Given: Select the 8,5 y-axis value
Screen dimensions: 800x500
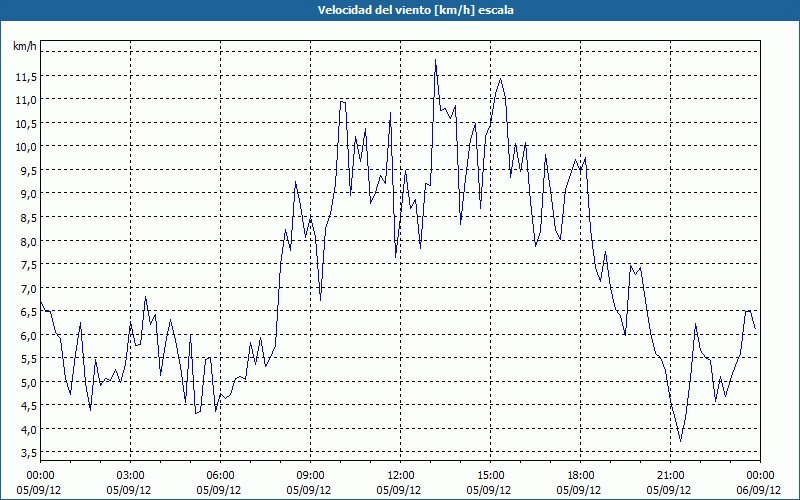Looking at the screenshot, I should pyautogui.click(x=28, y=218).
